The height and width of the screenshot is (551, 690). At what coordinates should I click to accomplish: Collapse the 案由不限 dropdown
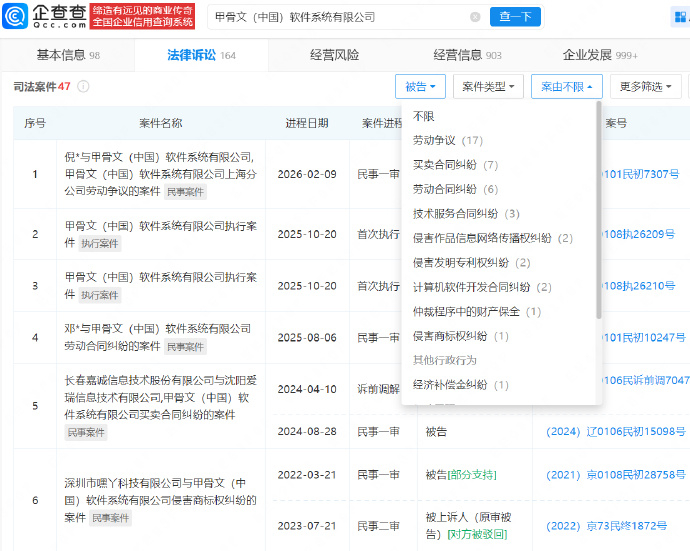pos(566,87)
